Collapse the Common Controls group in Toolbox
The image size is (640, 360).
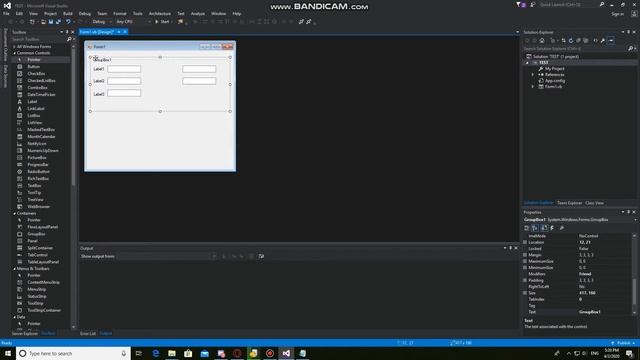pos(14,53)
